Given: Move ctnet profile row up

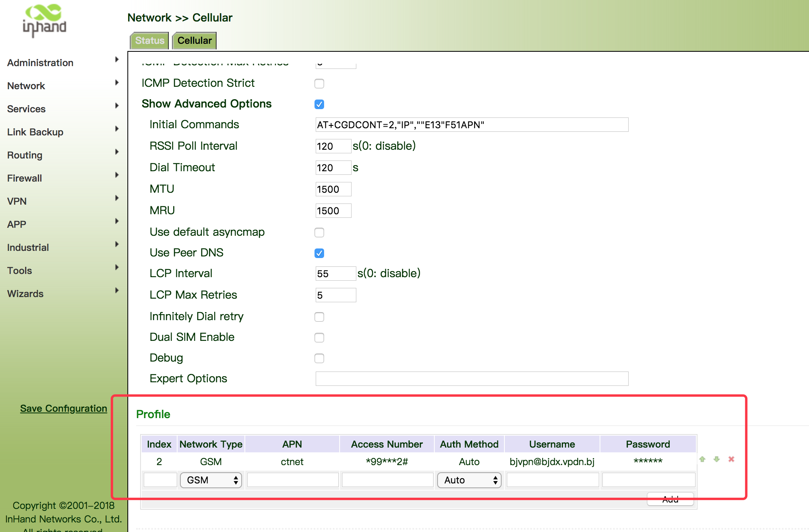Looking at the screenshot, I should point(702,459).
